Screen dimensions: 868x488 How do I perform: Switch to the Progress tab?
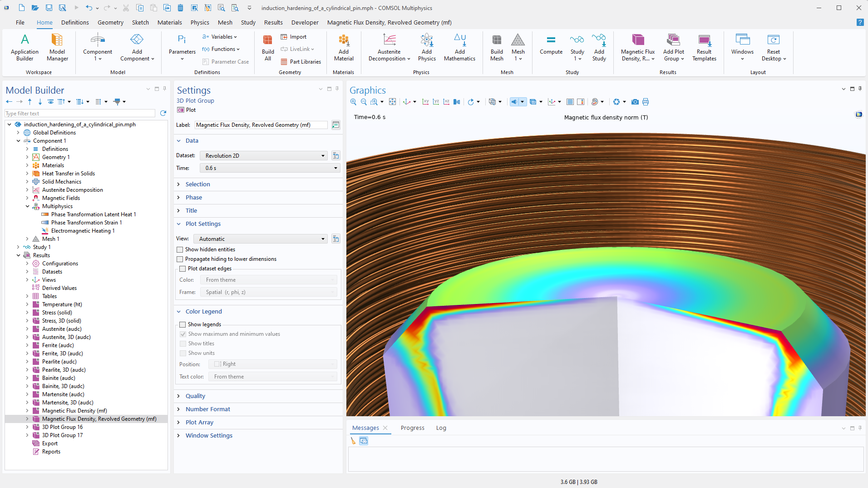[412, 428]
